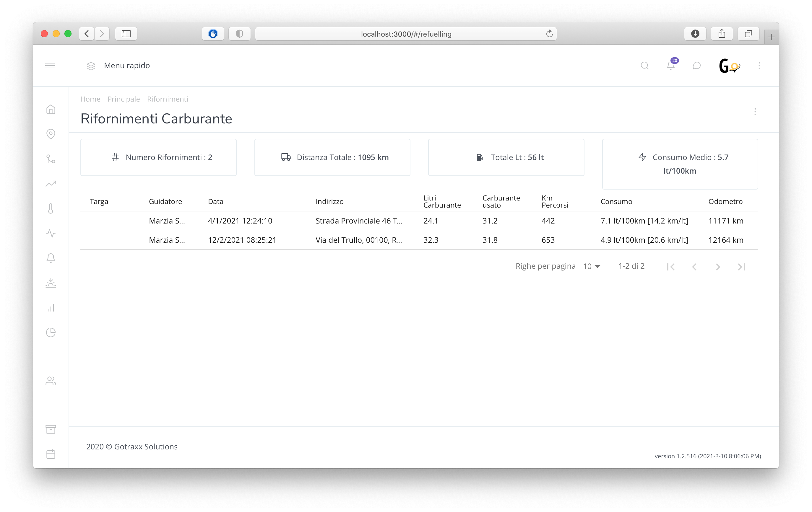Click address Strada Provinciale 46 T...

coord(359,221)
